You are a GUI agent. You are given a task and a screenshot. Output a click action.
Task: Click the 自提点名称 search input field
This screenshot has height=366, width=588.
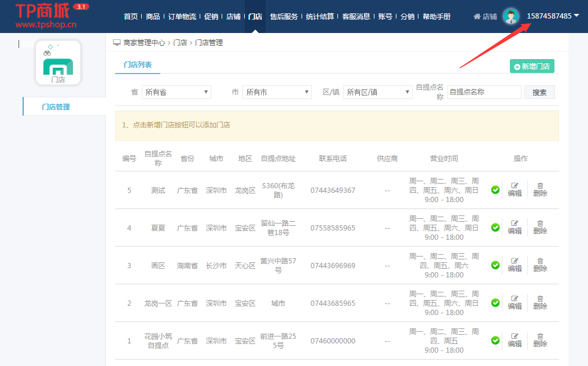coord(484,92)
